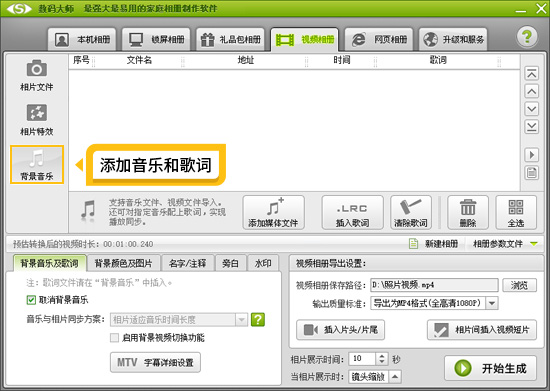Open the 背景颜色及图片 tab

coord(123,263)
